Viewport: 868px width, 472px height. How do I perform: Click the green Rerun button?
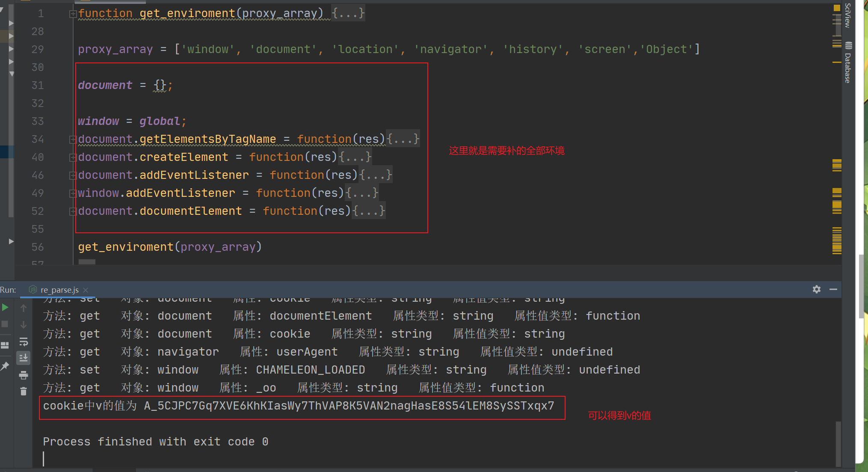click(5, 307)
